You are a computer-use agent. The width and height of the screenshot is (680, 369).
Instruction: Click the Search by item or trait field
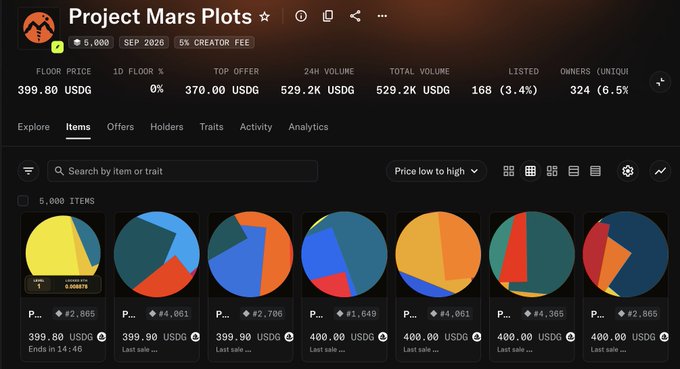click(183, 171)
